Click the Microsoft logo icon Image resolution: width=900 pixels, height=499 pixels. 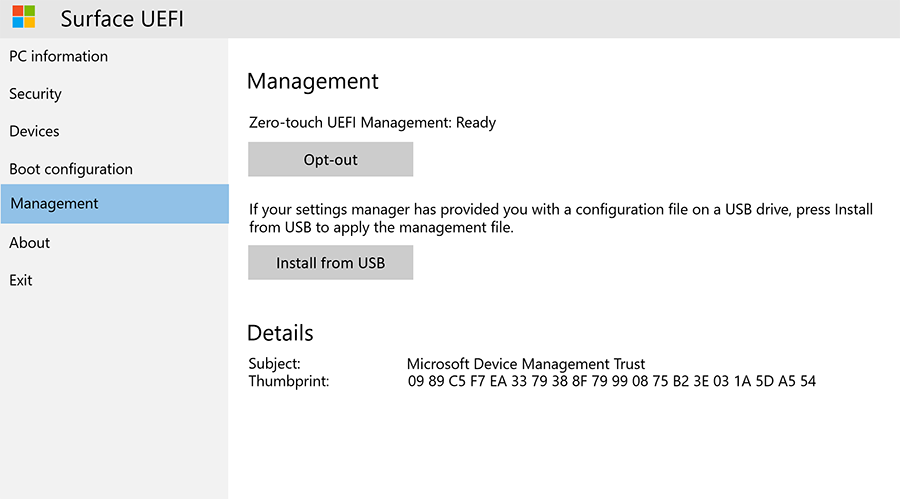click(x=23, y=17)
